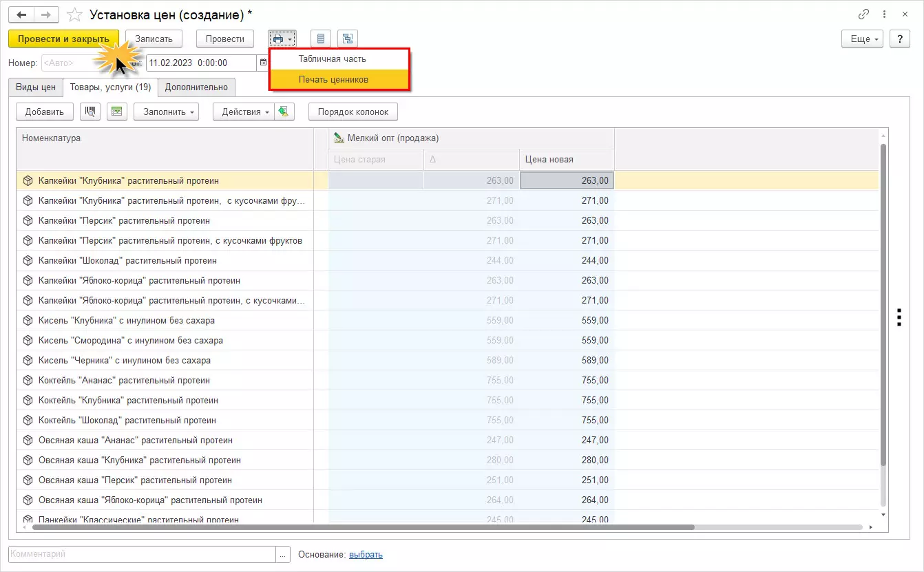Open the help question mark button

[899, 39]
